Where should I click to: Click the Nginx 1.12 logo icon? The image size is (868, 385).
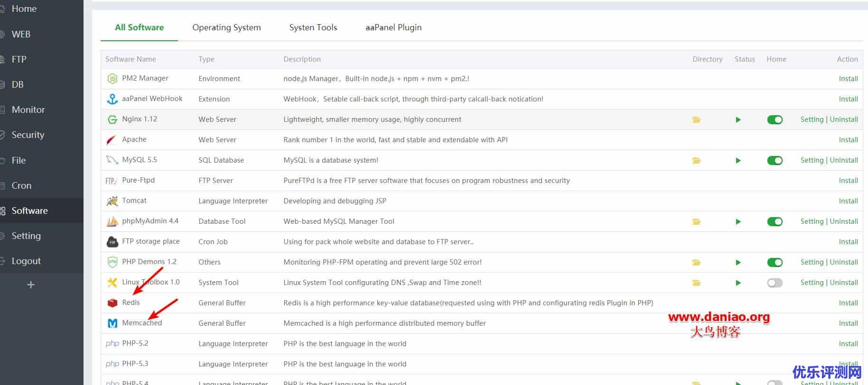click(112, 119)
